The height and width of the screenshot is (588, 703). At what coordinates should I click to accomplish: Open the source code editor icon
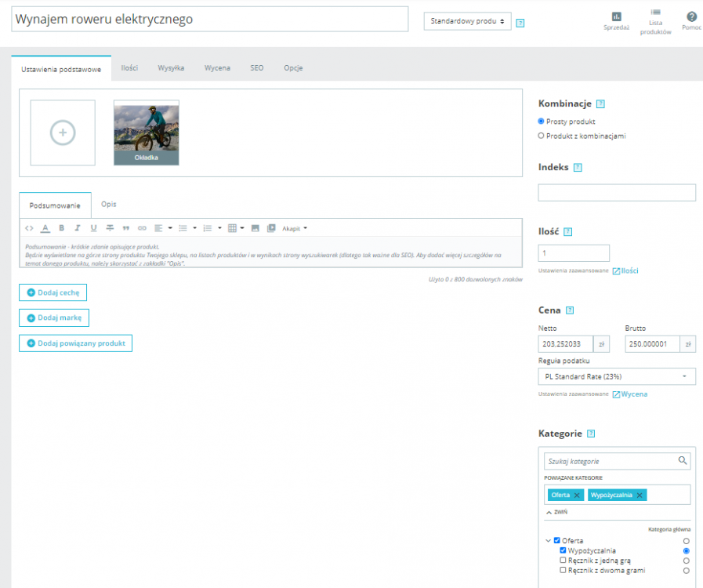(x=29, y=228)
